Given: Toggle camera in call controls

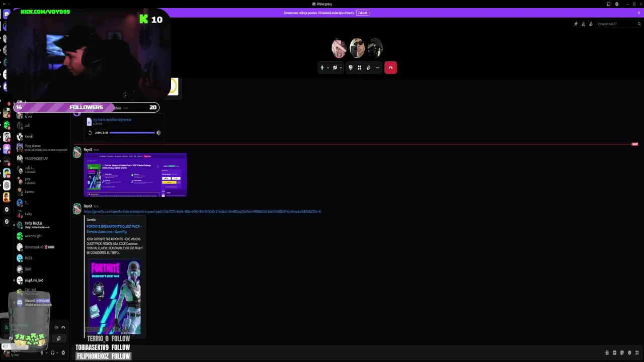Looking at the screenshot, I should pos(335,68).
